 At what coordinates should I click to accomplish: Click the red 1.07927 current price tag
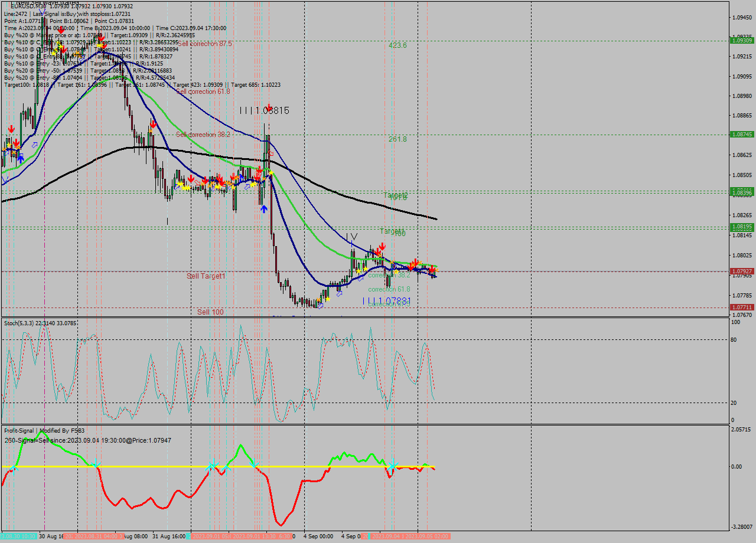(x=742, y=271)
